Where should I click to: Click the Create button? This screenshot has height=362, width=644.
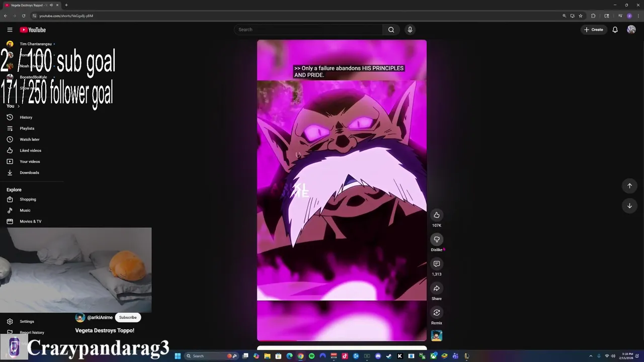(594, 30)
